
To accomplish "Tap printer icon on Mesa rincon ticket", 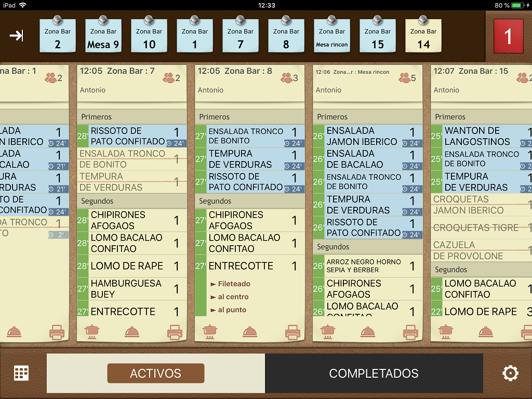I will 410,331.
